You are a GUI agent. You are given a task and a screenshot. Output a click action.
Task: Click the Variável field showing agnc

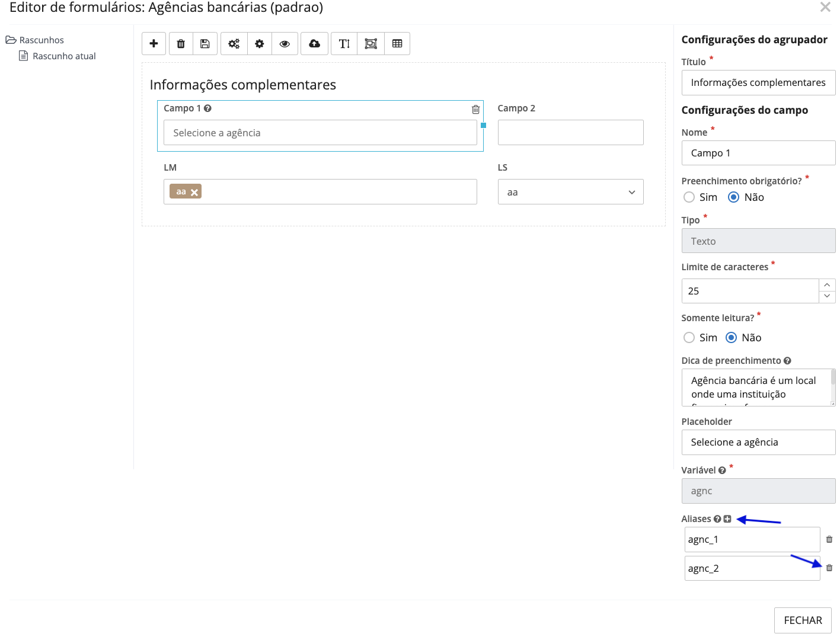point(758,491)
